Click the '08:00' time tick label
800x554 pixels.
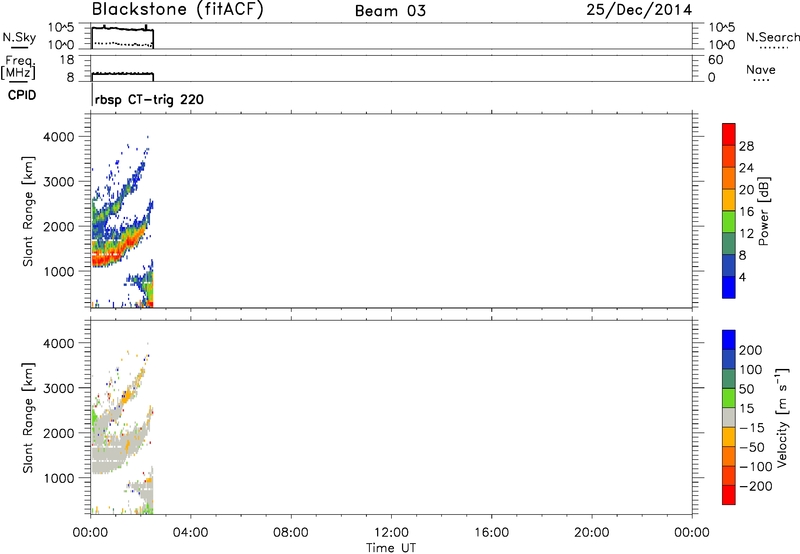click(290, 533)
